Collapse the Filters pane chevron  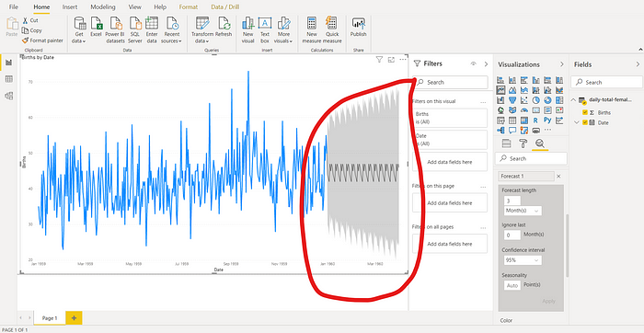pos(486,64)
